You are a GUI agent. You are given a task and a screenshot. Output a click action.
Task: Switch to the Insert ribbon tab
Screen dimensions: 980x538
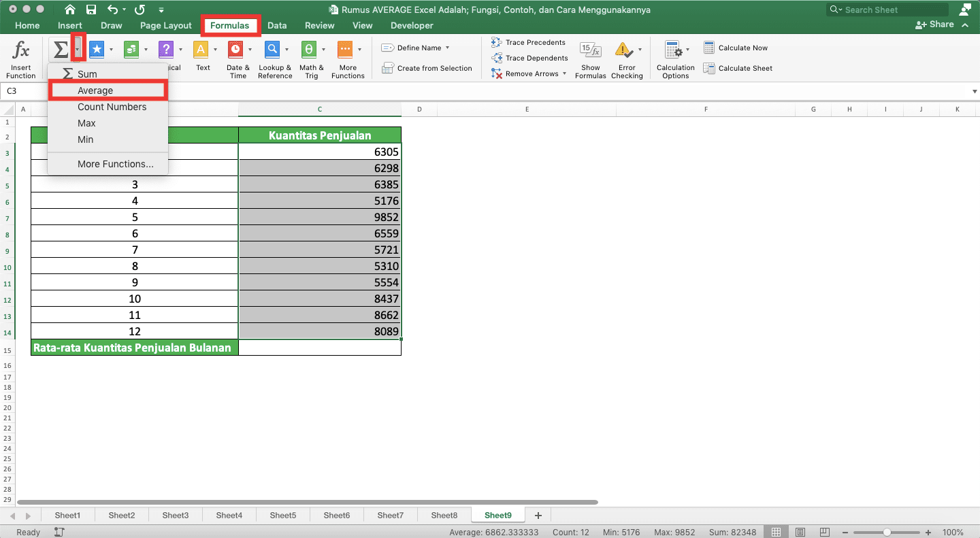click(x=70, y=25)
